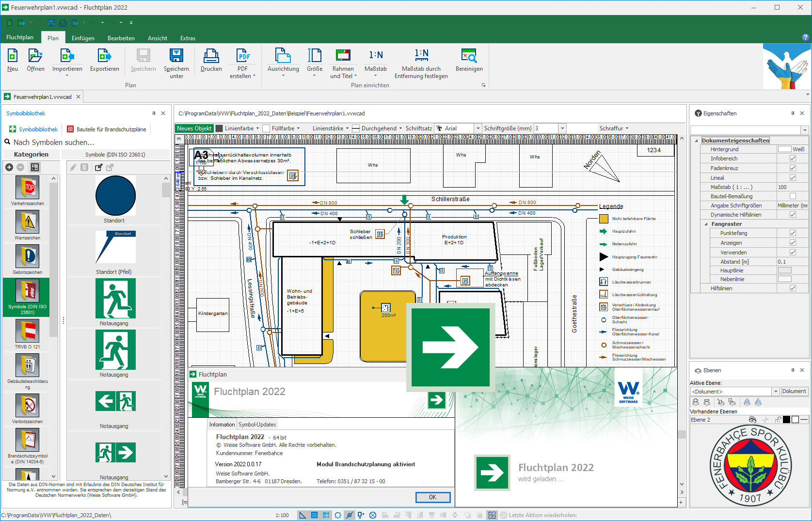Open a file with the Öffnen icon
This screenshot has height=521, width=812.
click(x=35, y=56)
